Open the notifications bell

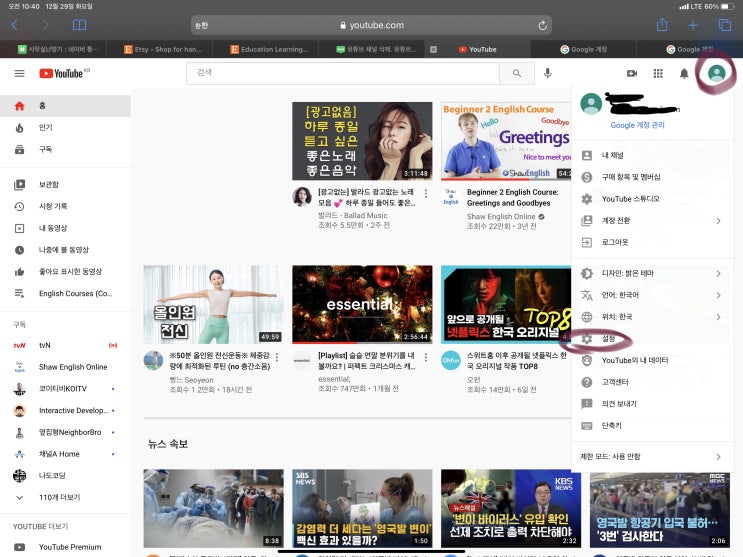click(x=684, y=73)
